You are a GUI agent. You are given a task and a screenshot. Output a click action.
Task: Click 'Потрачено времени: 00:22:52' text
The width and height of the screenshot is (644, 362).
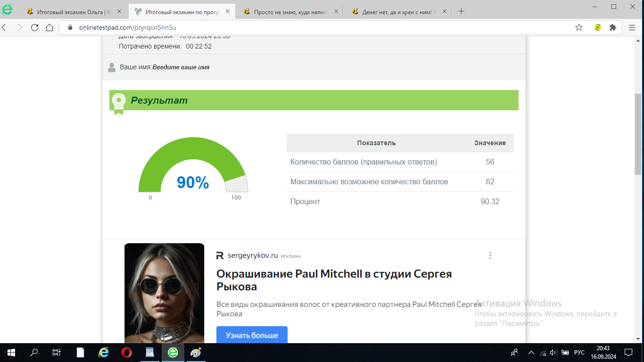coord(165,46)
